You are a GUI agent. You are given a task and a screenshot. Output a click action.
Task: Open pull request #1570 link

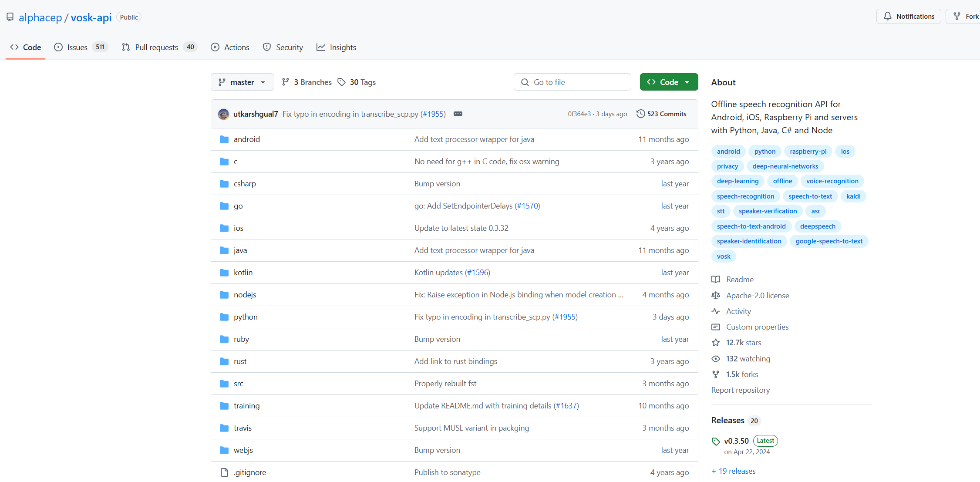527,206
